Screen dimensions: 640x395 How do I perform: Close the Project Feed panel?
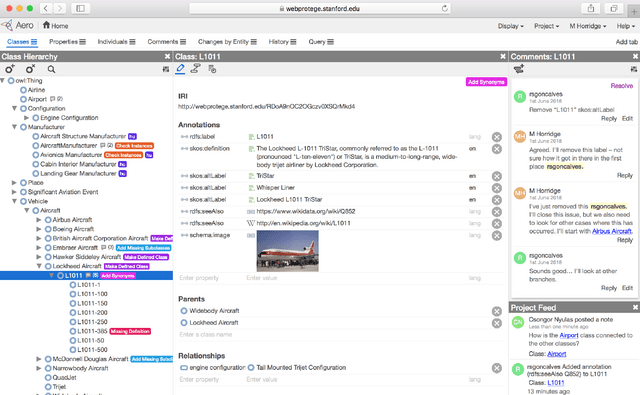tap(635, 307)
